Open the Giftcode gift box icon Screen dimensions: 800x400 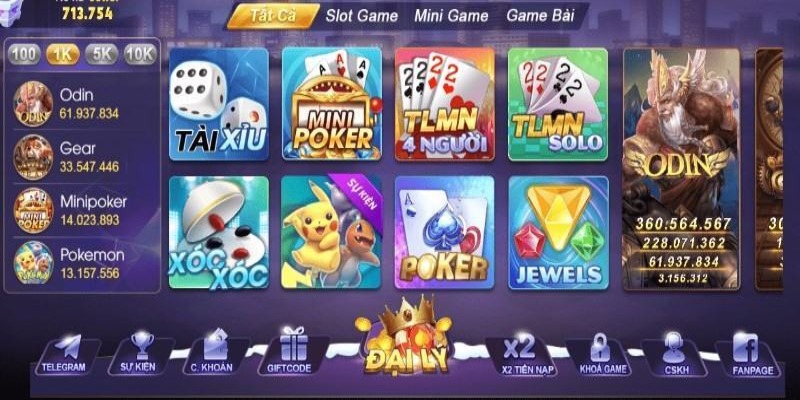tap(293, 343)
